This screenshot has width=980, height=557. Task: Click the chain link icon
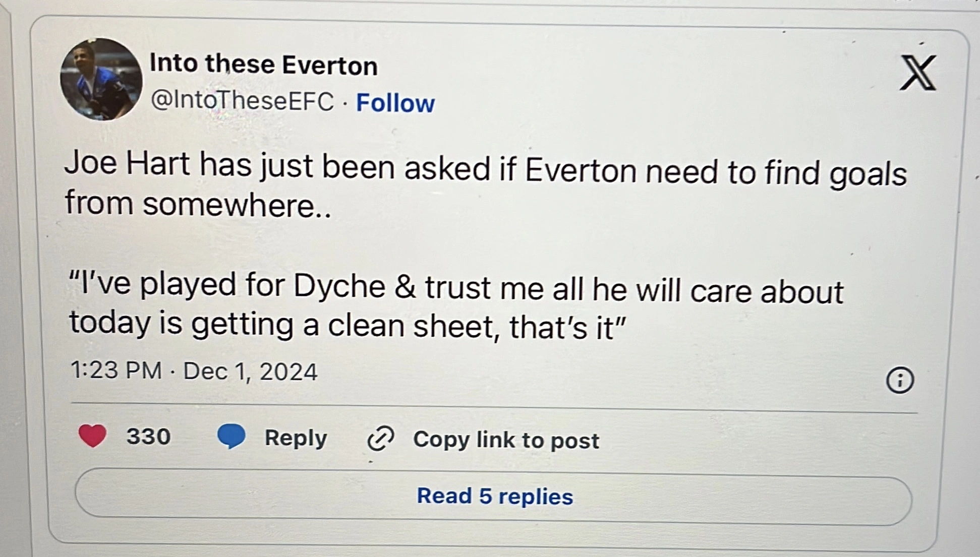click(380, 438)
